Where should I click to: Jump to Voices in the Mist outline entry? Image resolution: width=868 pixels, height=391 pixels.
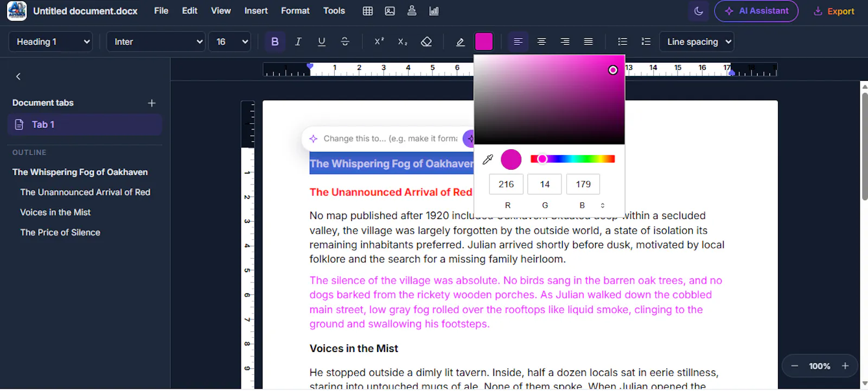coord(55,212)
